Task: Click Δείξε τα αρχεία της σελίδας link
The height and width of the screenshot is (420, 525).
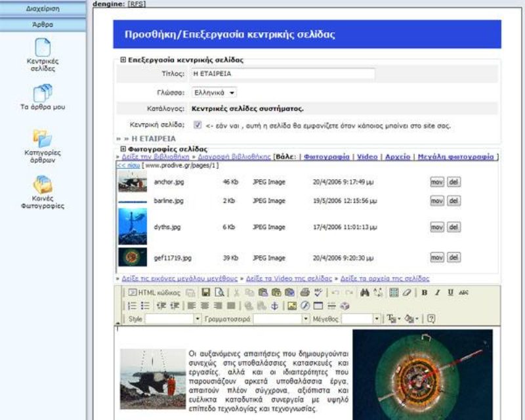Action: pyautogui.click(x=385, y=279)
